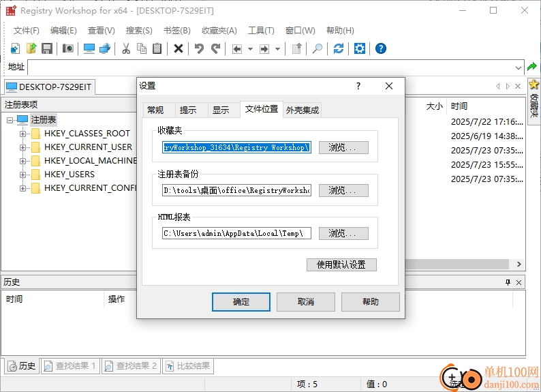Image resolution: width=541 pixels, height=392 pixels.
Task: Click the blue question mark help icon
Action: click(381, 48)
